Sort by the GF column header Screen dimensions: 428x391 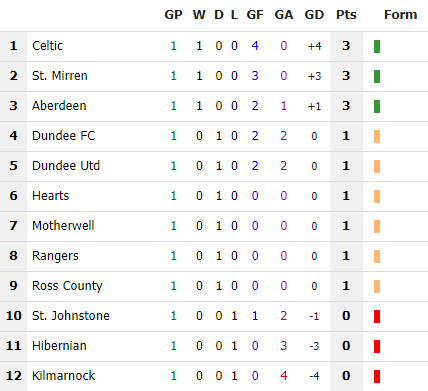[x=255, y=15]
